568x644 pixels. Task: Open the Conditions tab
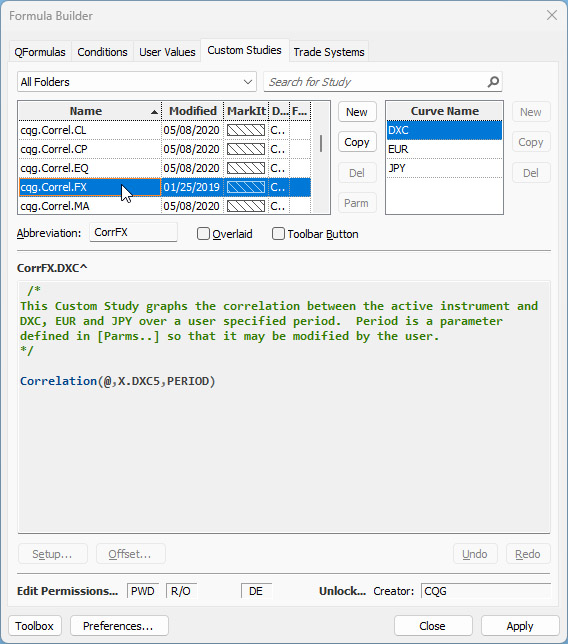102,52
